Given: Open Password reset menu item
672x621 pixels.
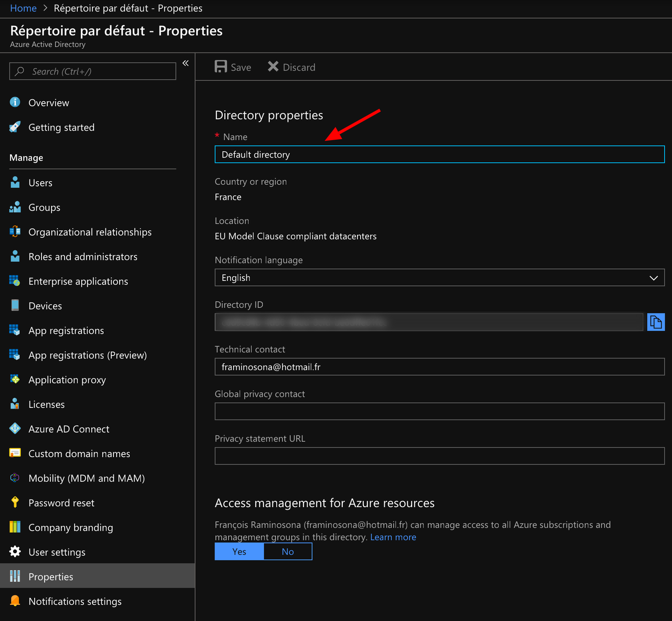Looking at the screenshot, I should tap(61, 503).
